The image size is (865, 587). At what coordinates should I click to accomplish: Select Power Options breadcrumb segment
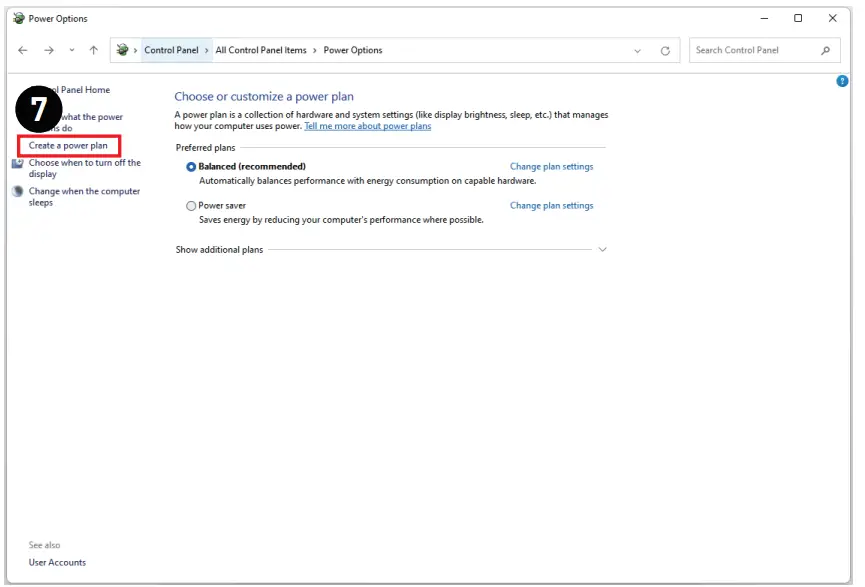(x=353, y=50)
